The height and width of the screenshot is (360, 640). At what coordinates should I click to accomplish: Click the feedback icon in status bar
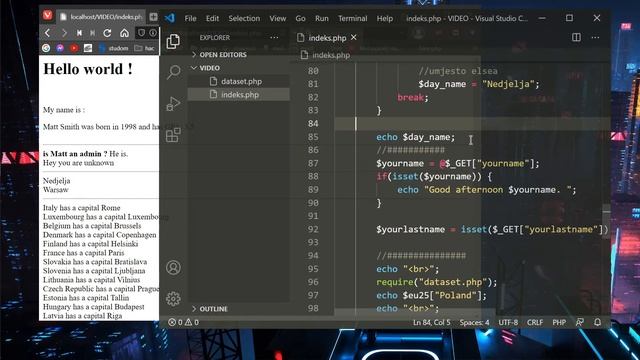pos(580,322)
